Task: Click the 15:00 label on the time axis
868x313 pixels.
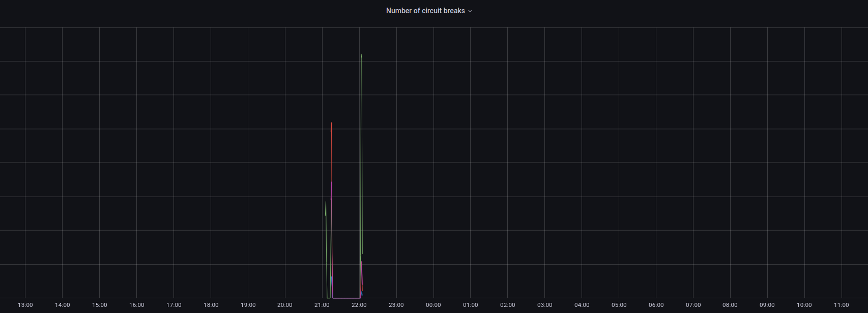Action: pos(100,305)
